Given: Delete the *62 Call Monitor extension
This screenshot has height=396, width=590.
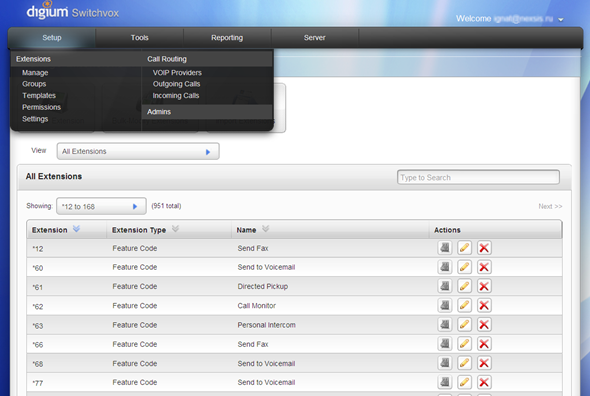Looking at the screenshot, I should (484, 305).
